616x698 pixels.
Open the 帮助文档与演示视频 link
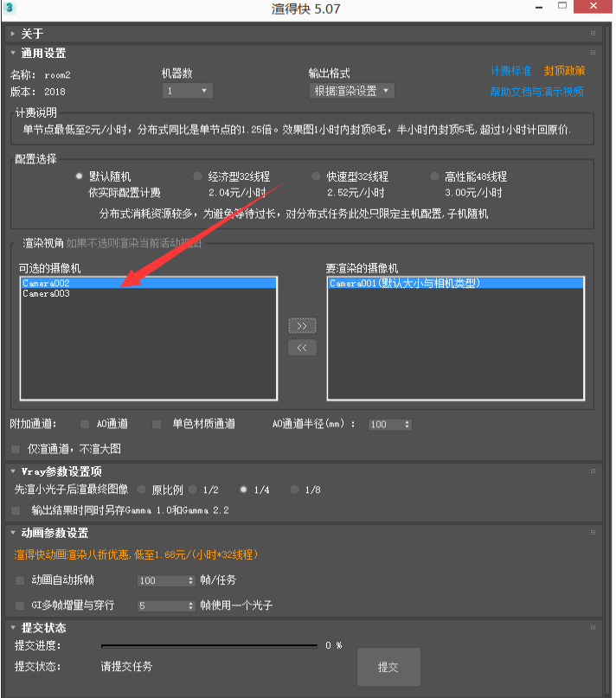coord(536,92)
